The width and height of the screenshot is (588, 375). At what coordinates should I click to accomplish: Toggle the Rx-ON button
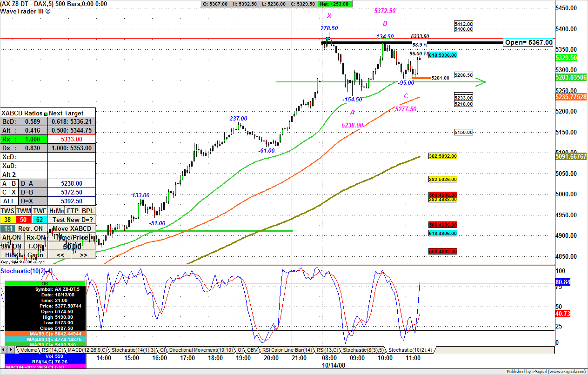[35, 237]
